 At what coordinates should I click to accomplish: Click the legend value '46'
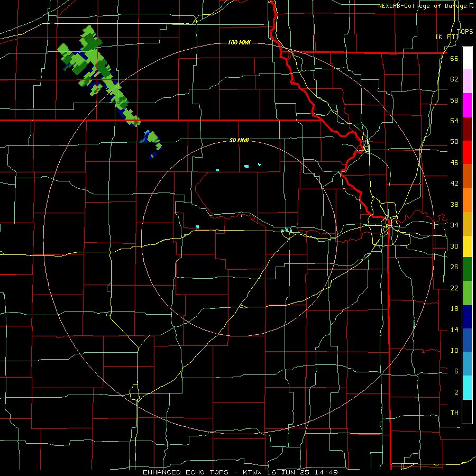(454, 162)
